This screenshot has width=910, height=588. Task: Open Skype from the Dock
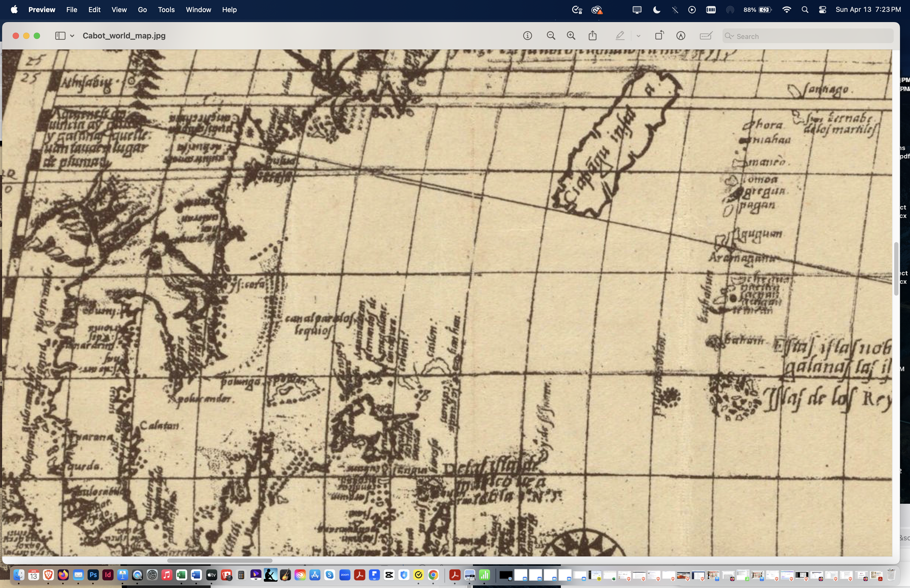tap(330, 575)
